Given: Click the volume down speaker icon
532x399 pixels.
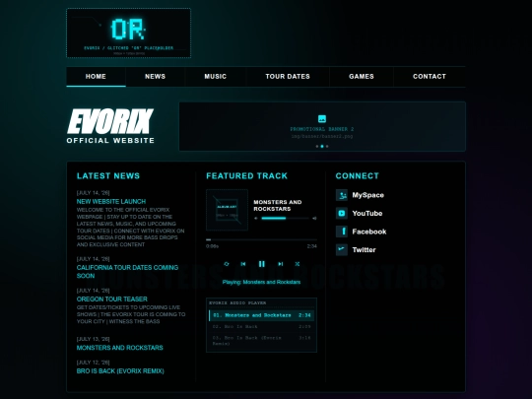Looking at the screenshot, I should click(256, 218).
